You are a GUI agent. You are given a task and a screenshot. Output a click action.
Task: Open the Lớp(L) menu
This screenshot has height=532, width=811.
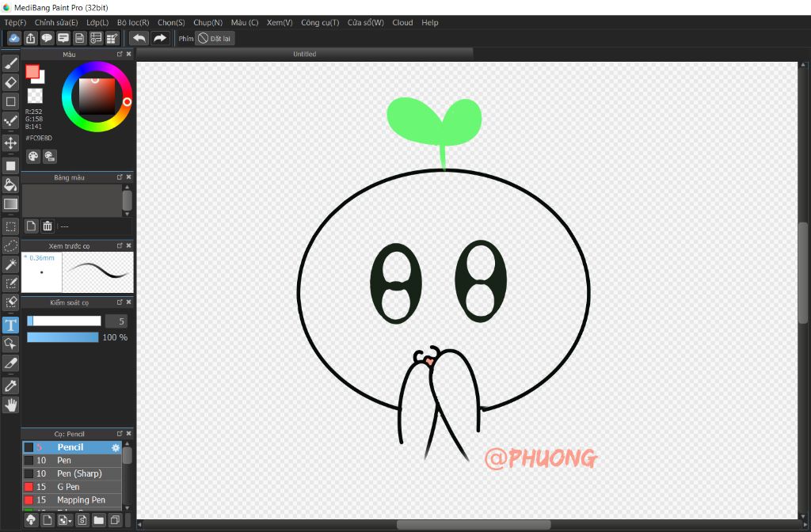pos(97,22)
